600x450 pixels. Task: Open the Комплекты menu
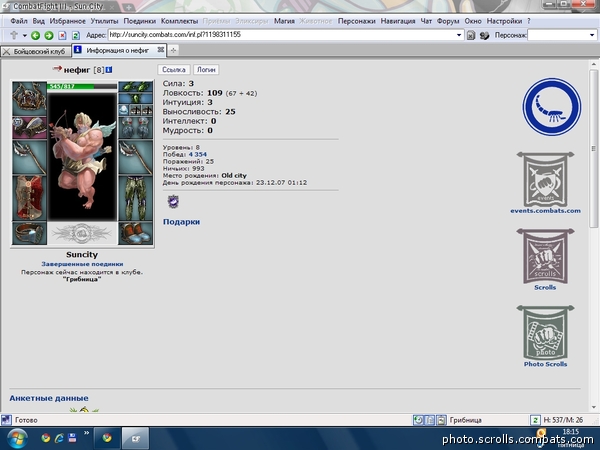tap(179, 21)
